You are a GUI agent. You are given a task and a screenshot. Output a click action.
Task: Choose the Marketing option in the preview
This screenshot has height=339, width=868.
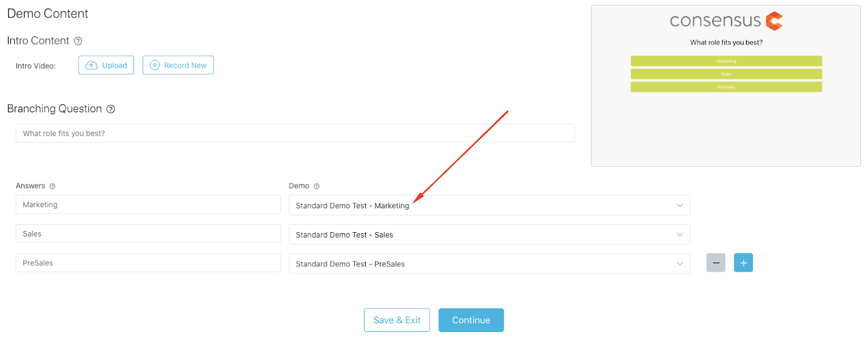tap(726, 61)
